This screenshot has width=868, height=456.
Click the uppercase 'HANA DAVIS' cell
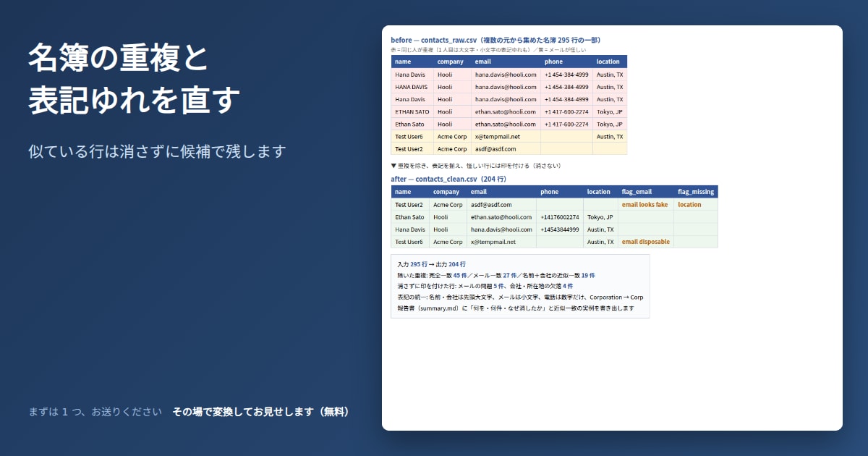(x=412, y=87)
